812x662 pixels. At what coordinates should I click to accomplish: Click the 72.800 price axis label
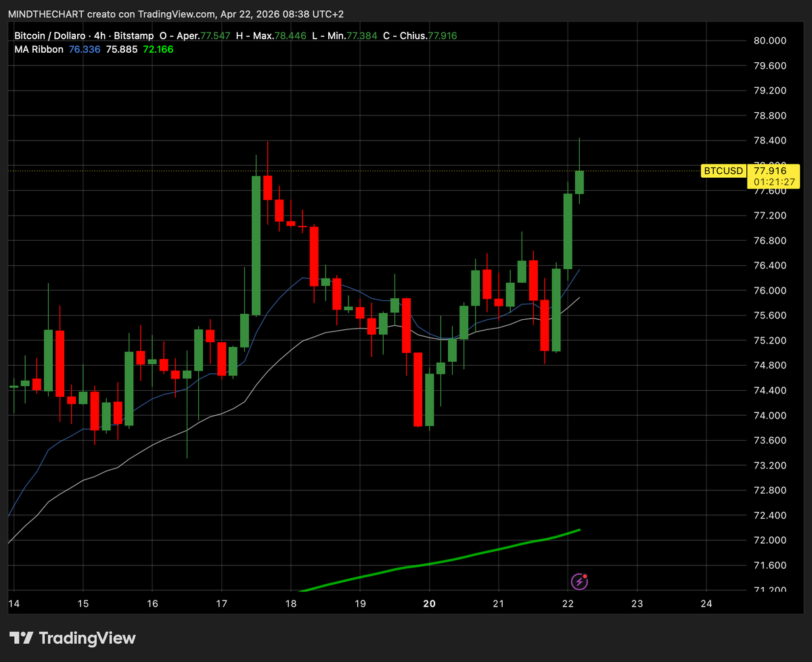(x=769, y=490)
